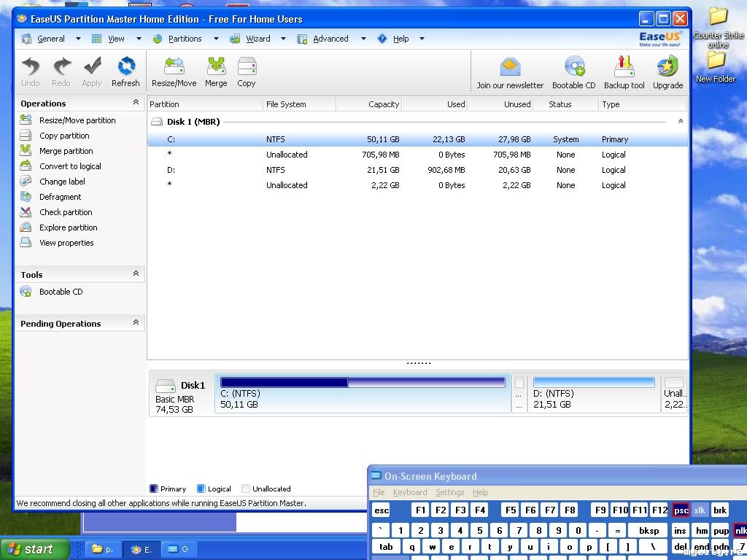Open the View properties operation

click(x=66, y=242)
